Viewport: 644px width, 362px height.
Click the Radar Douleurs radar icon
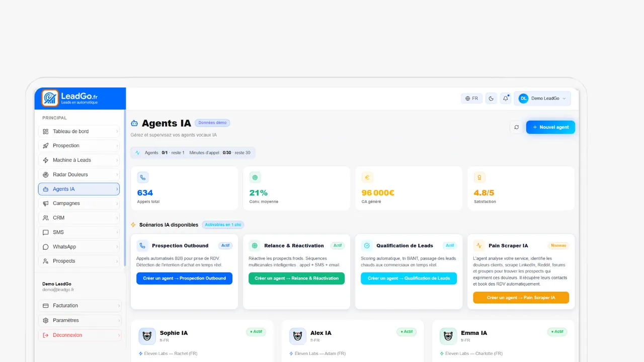pyautogui.click(x=46, y=174)
